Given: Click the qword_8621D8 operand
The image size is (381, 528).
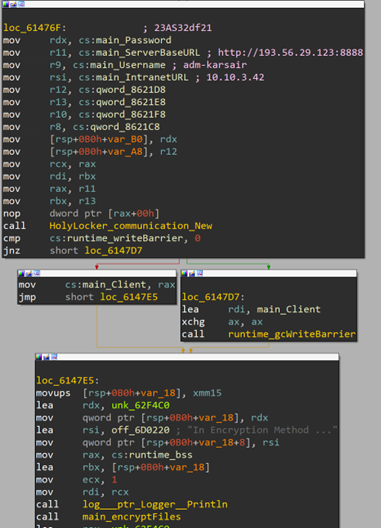Looking at the screenshot, I should (x=131, y=90).
